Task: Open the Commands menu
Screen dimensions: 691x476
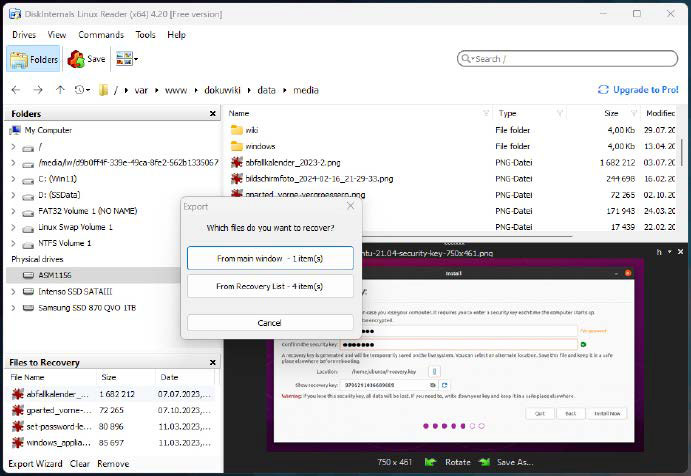Action: [101, 35]
